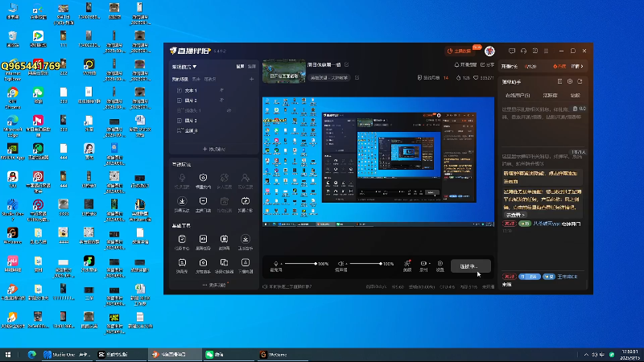
Task: Adjust the speaker volume slider
Action: (x=365, y=264)
